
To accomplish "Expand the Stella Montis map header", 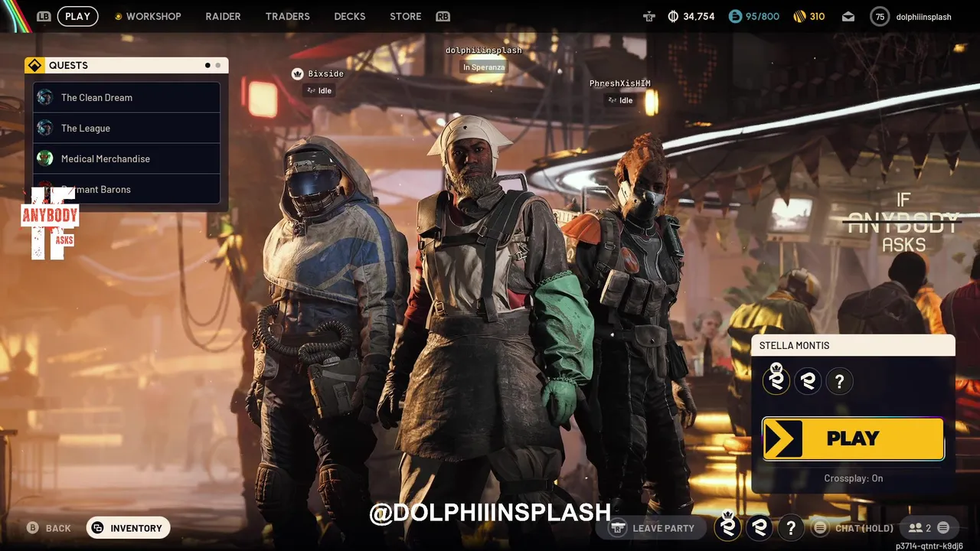I will pos(853,345).
